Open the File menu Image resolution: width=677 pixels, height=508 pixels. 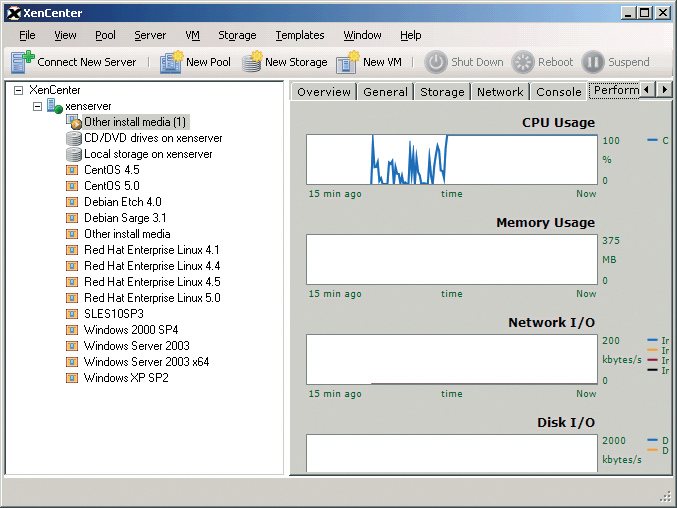point(27,35)
